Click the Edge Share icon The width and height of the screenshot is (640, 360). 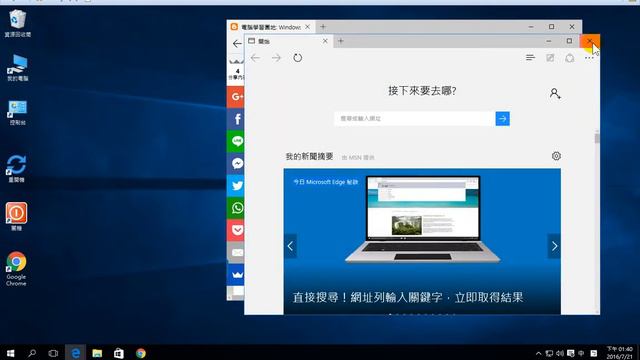click(570, 58)
